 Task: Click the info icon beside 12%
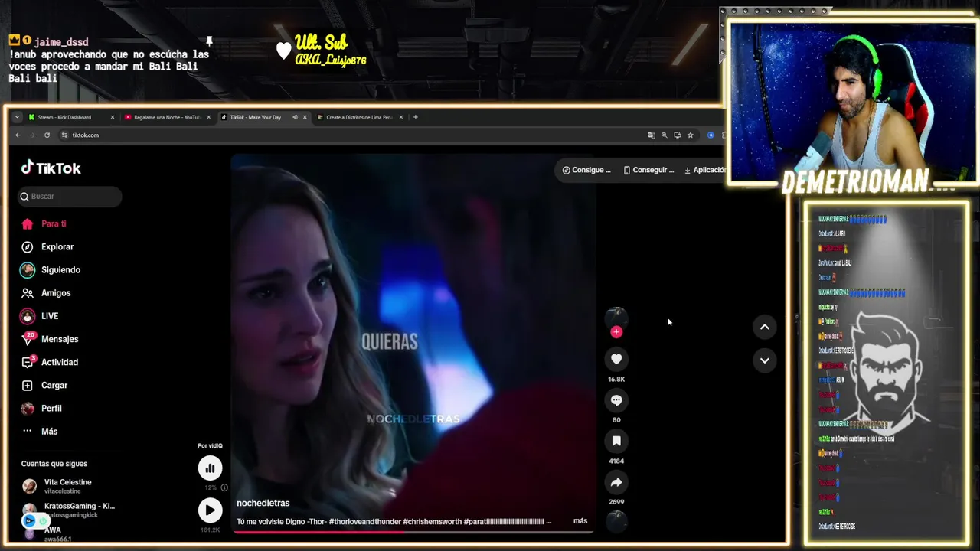[x=224, y=487]
